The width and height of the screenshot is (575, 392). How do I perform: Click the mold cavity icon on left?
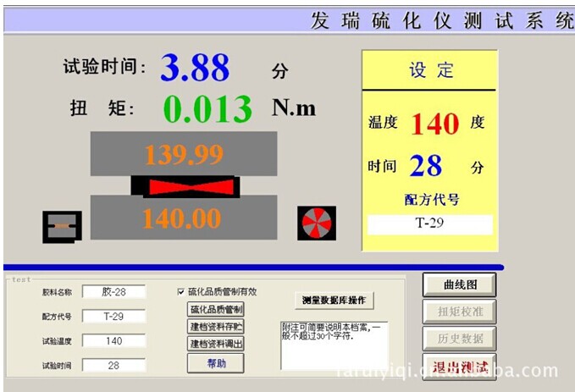coord(62,226)
